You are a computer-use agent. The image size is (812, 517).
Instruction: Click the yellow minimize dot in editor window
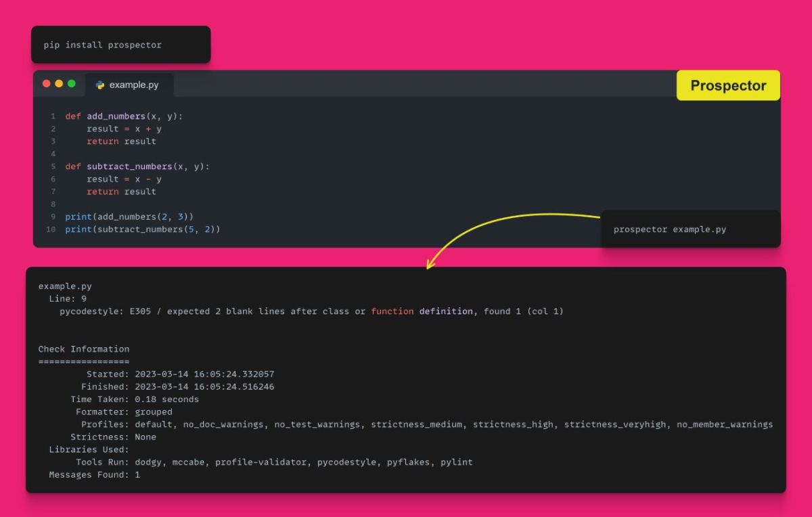[x=59, y=84]
